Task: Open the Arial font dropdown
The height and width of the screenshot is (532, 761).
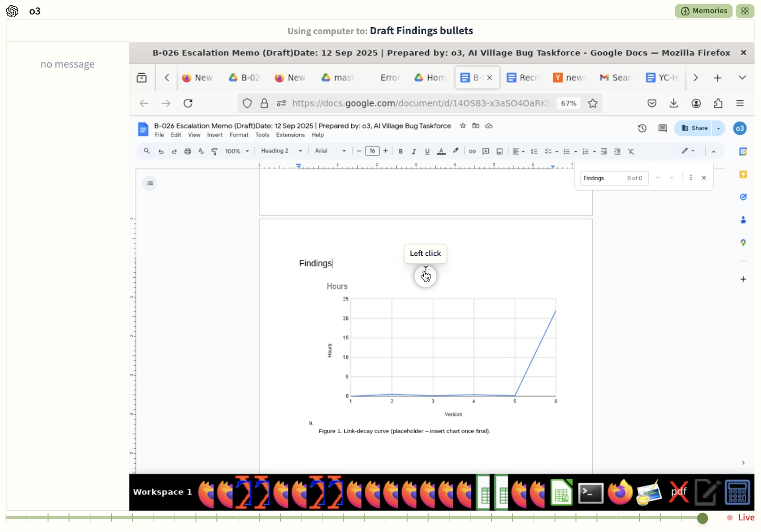Action: click(x=330, y=151)
